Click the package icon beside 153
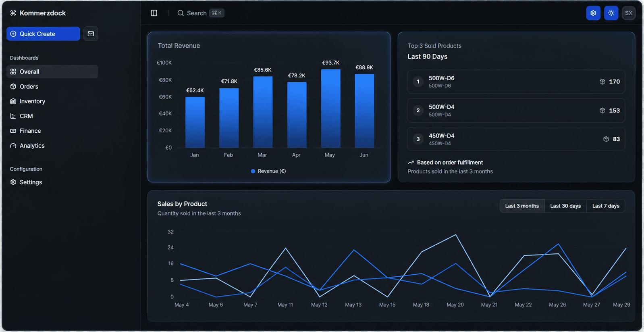This screenshot has width=644, height=332. [602, 111]
